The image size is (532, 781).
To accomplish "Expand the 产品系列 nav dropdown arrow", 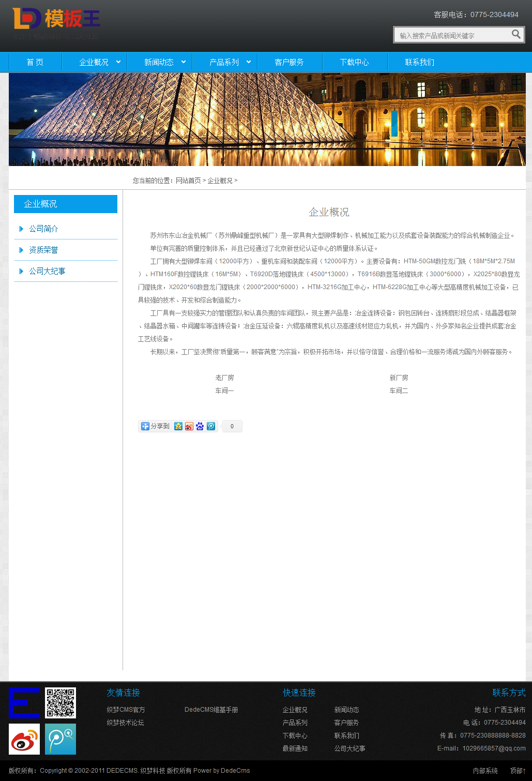I will 249,62.
